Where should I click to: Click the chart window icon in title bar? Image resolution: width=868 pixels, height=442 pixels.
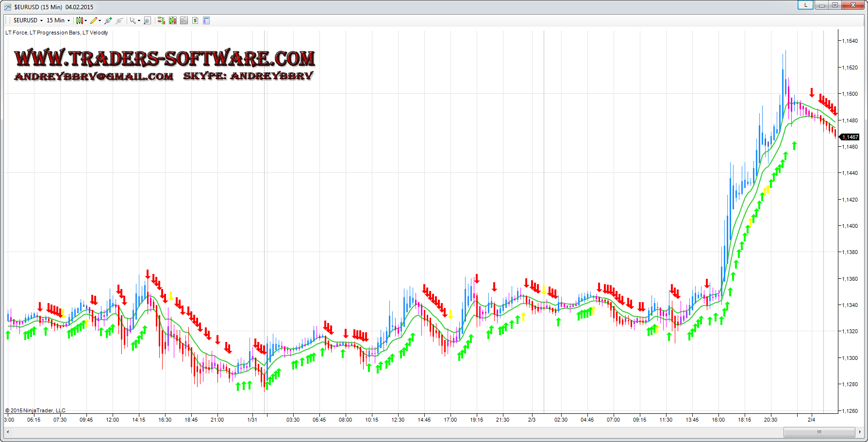tap(8, 7)
